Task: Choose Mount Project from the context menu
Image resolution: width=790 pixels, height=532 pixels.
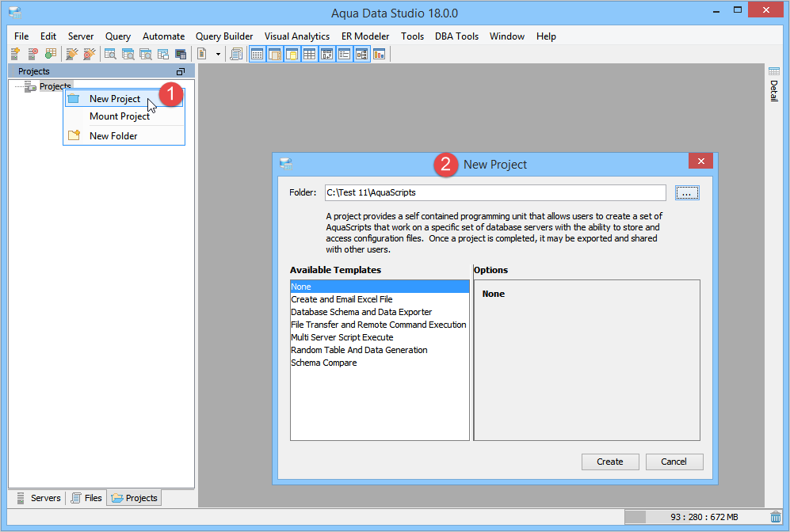Action: tap(124, 116)
